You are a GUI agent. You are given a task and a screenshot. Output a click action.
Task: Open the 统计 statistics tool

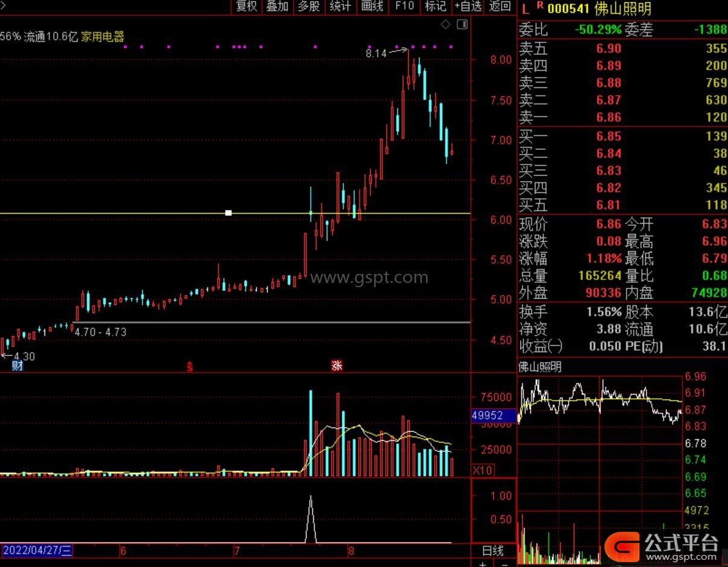point(340,7)
